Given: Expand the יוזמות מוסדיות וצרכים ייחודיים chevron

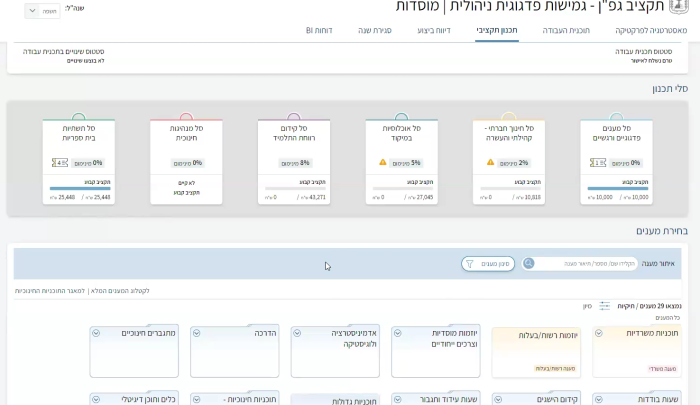Looking at the screenshot, I should click(x=397, y=333).
